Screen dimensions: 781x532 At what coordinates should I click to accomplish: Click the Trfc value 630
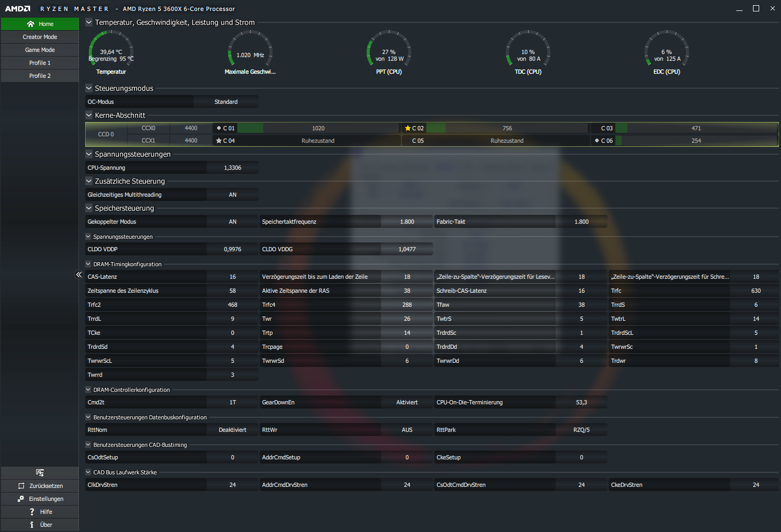pos(756,291)
